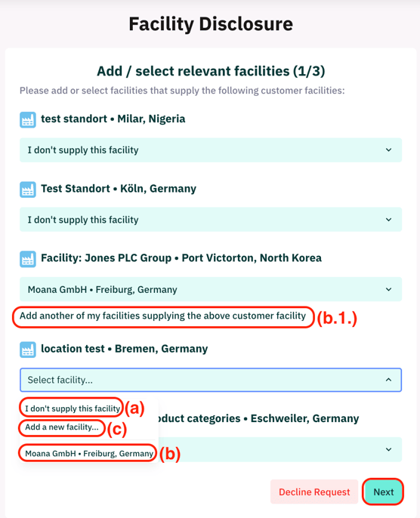Expand chevron for Eschweiler facility dropdown

click(x=388, y=449)
